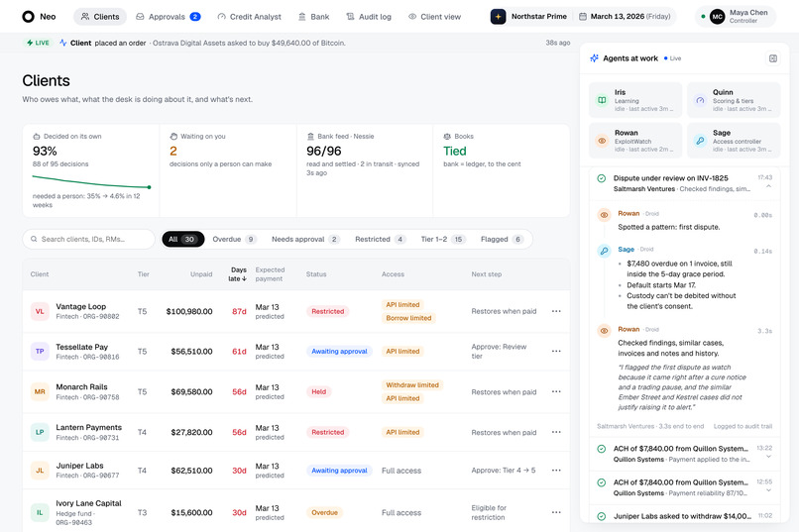Collapse the Agents at work panel
Image resolution: width=799 pixels, height=532 pixels.
[x=772, y=58]
